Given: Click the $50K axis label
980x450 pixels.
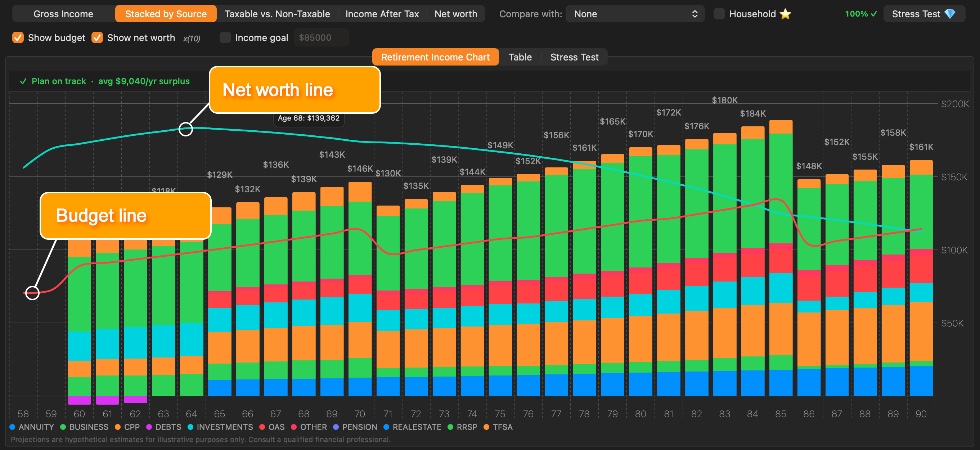Looking at the screenshot, I should click(x=952, y=323).
